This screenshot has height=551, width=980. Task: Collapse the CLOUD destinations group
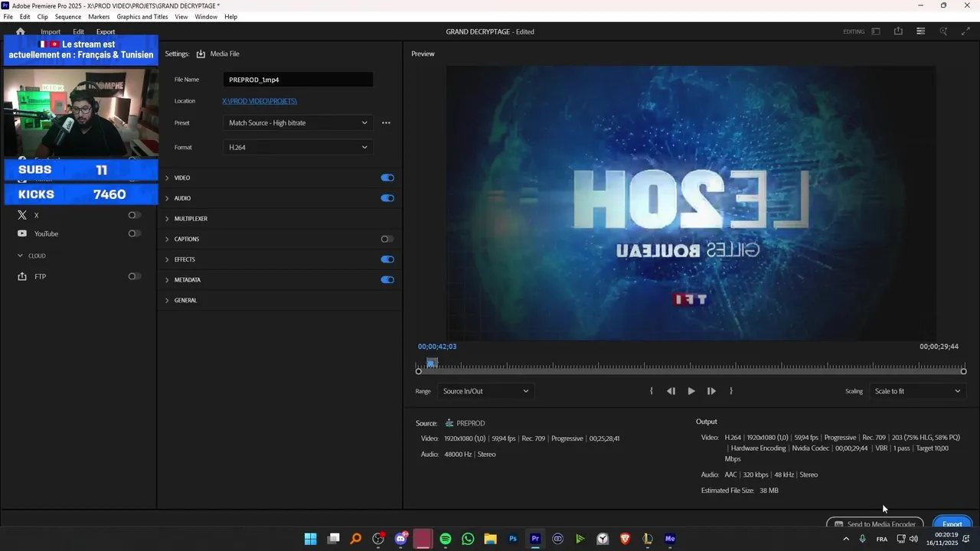[21, 256]
